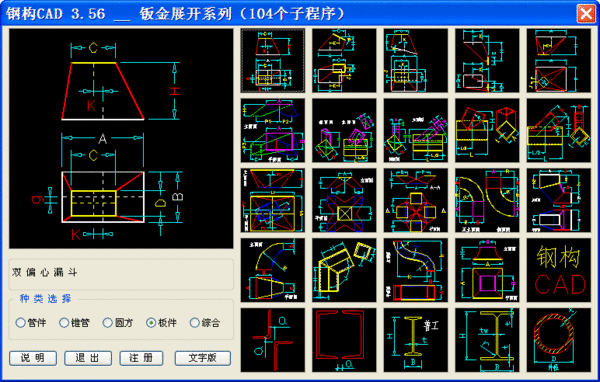The height and width of the screenshot is (382, 600).
Task: Select the red double-angle steel section diagram
Action: (273, 340)
